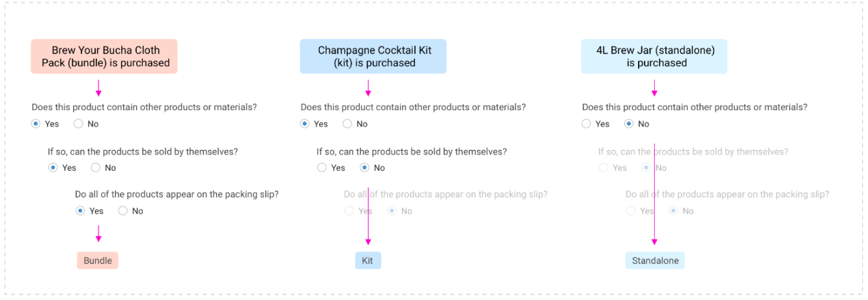Select "No" for the kit's contains-other-products question
The image size is (868, 300).
347,124
